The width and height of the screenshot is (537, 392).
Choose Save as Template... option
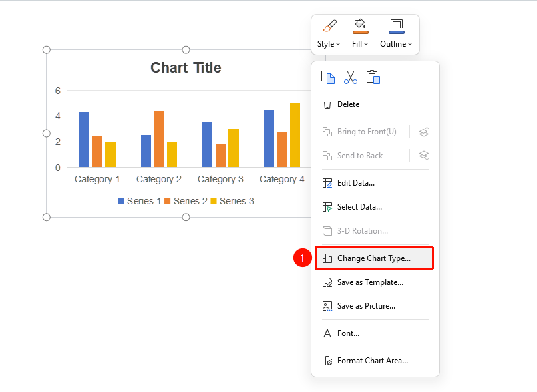coord(375,282)
